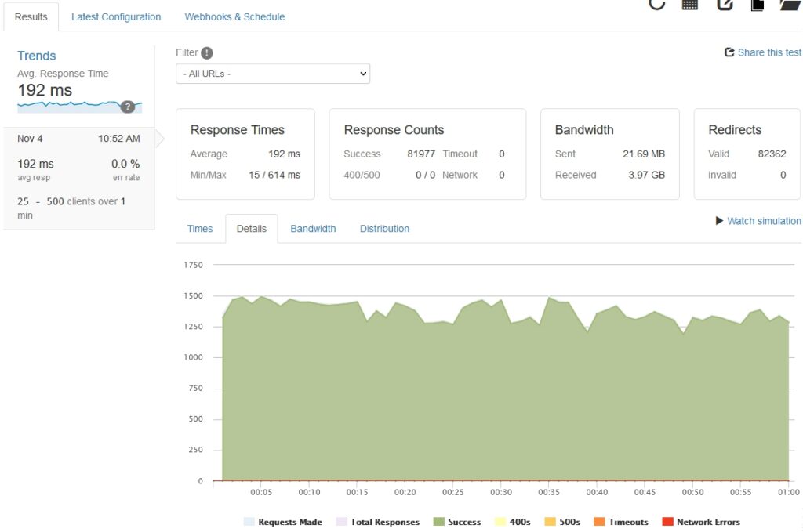Toggle the Network Errors legend series

701,522
